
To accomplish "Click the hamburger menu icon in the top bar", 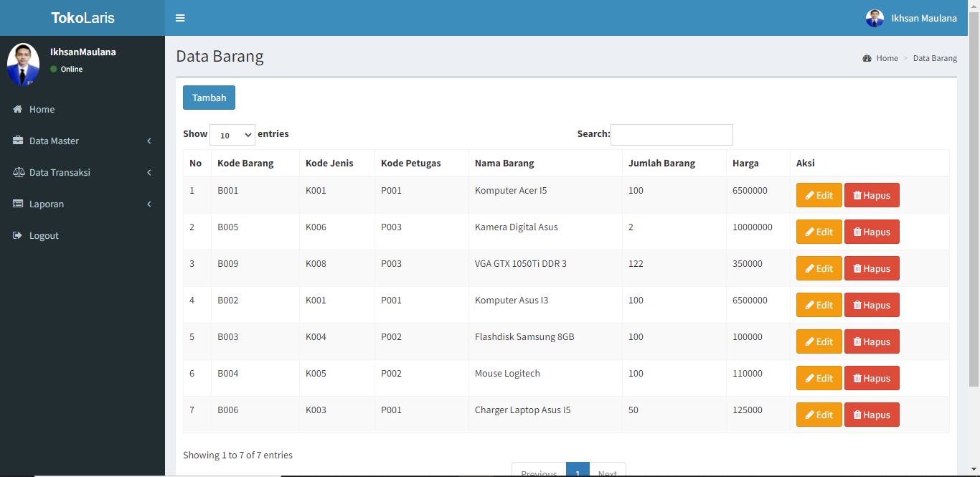I will click(179, 18).
